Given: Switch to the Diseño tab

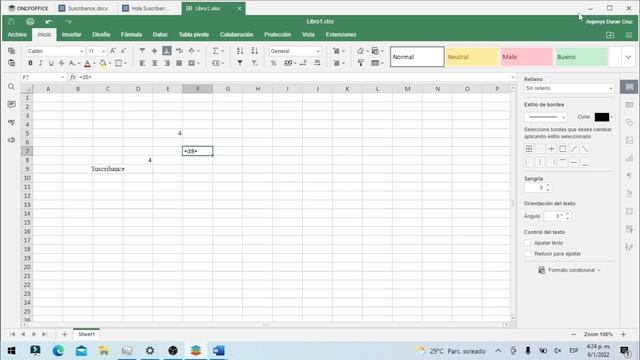Looking at the screenshot, I should [x=101, y=35].
